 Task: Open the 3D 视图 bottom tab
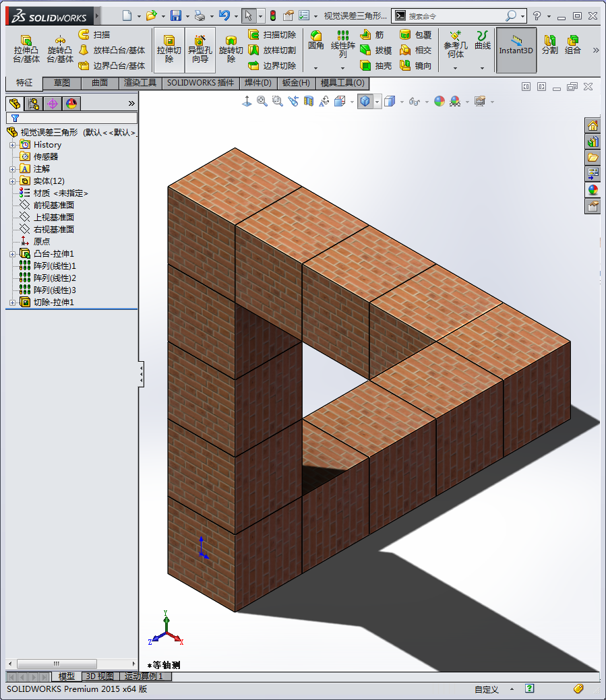pyautogui.click(x=100, y=676)
